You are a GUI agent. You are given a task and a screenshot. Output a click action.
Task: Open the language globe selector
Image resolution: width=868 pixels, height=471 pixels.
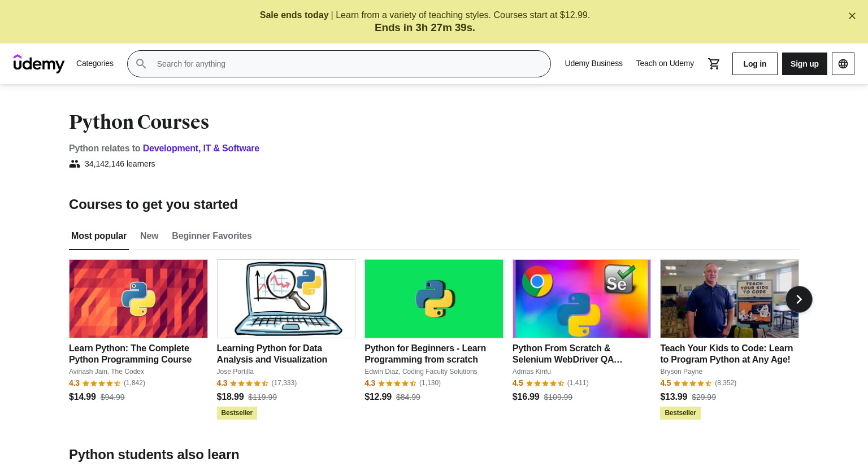843,64
